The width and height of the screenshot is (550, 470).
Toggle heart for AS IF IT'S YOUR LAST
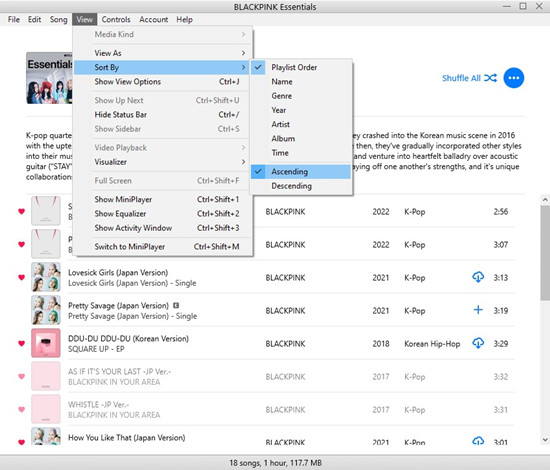(x=21, y=376)
